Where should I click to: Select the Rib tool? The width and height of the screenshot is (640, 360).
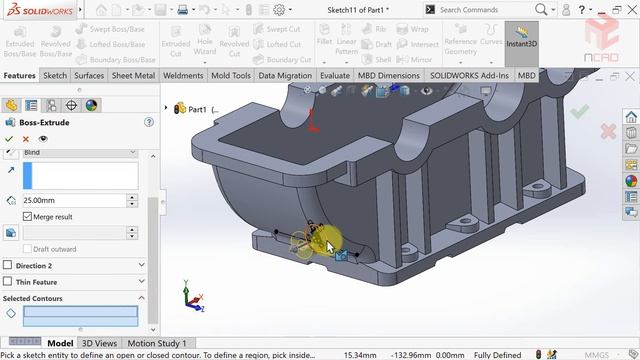pyautogui.click(x=374, y=29)
